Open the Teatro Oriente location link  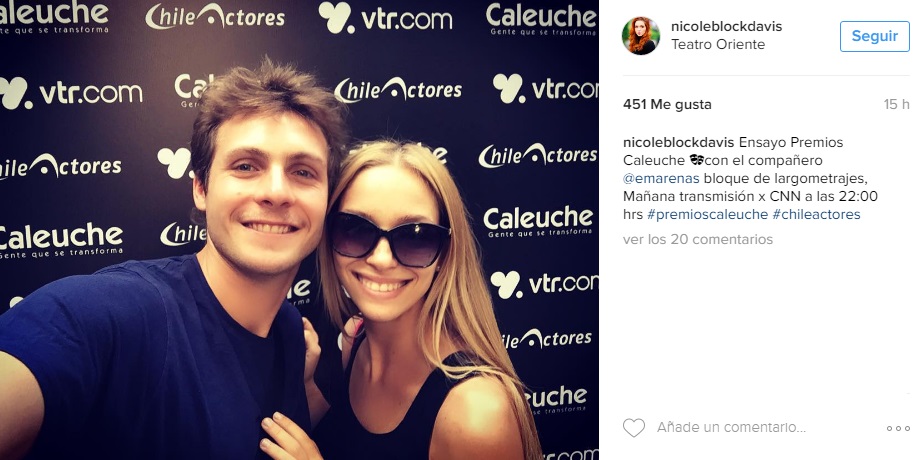pyautogui.click(x=718, y=44)
